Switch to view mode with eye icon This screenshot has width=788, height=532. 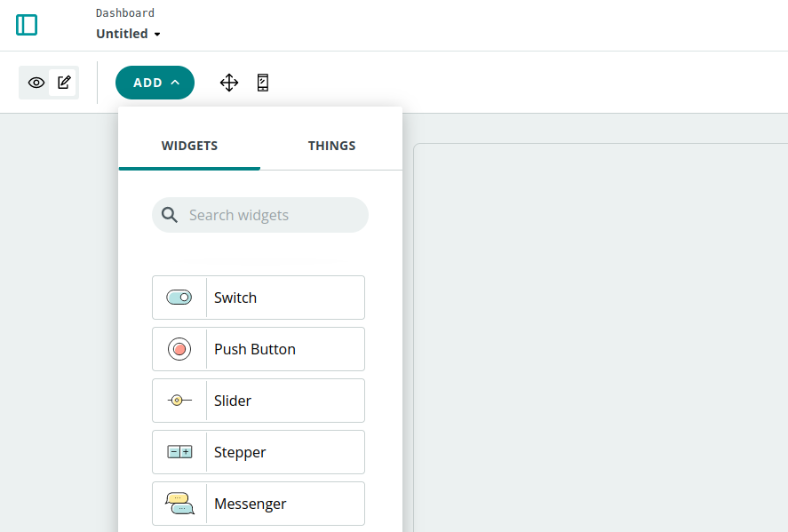click(36, 83)
